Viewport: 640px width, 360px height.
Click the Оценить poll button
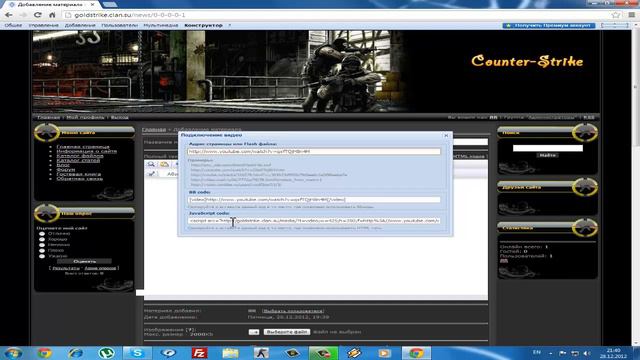pos(84,261)
